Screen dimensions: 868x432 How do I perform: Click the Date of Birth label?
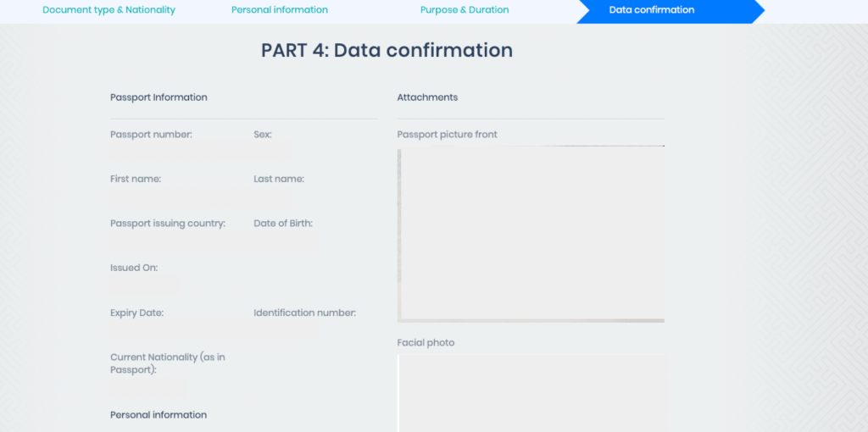point(283,224)
